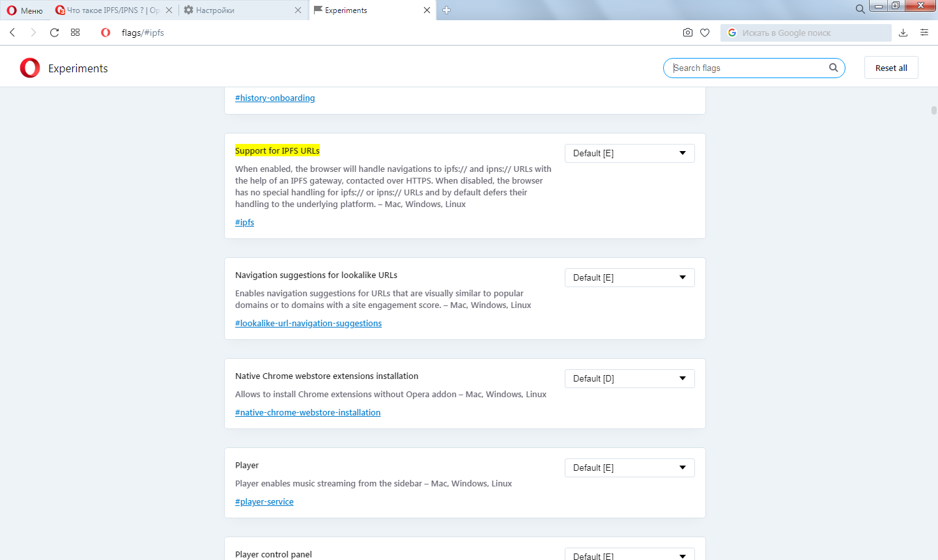Go forward with the forward arrow
938x560 pixels.
[x=33, y=33]
